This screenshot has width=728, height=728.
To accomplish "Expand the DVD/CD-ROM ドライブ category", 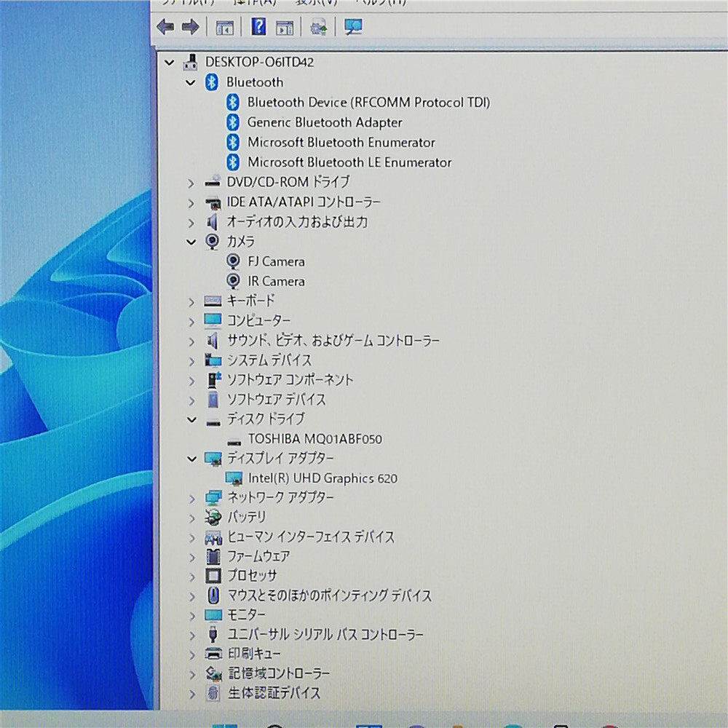I will (190, 183).
